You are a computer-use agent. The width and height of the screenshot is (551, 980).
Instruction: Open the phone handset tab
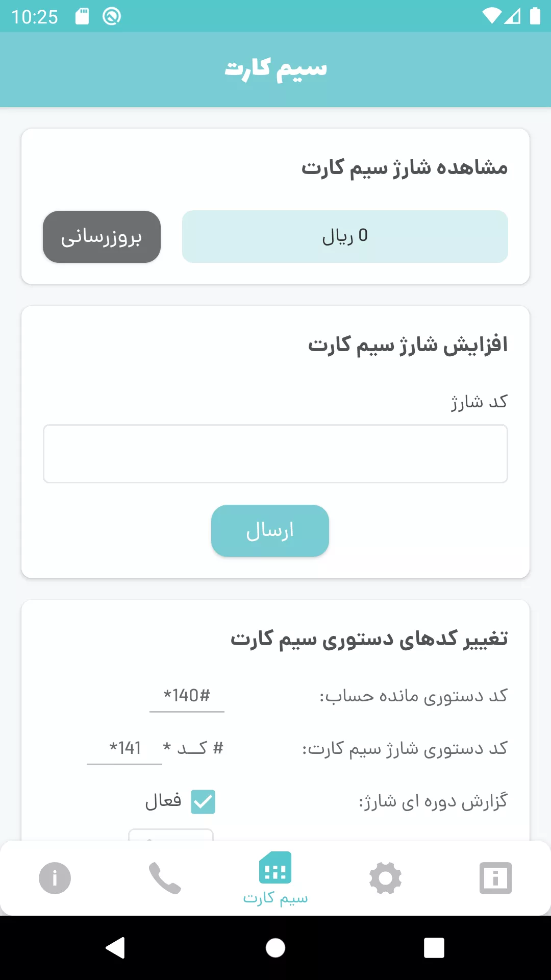click(165, 878)
